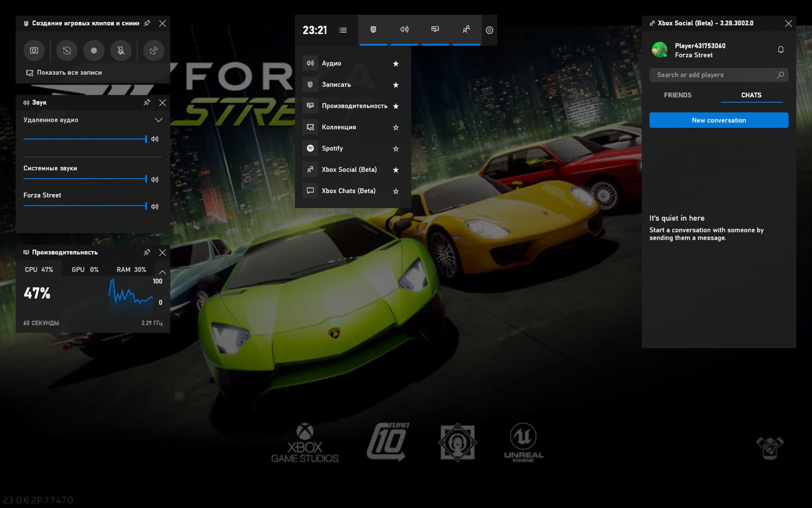Viewport: 812px width, 508px height.
Task: Adjust Системные звуки volume slider
Action: pos(85,179)
